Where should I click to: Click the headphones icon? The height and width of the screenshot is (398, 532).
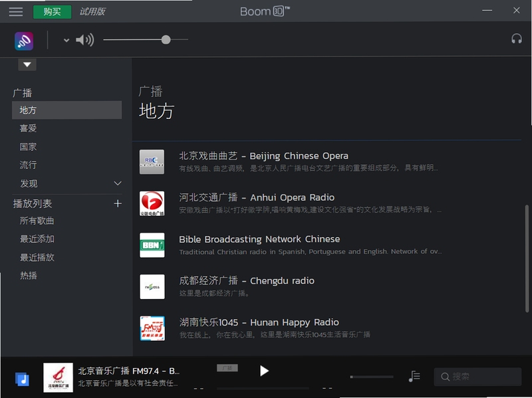pos(517,39)
